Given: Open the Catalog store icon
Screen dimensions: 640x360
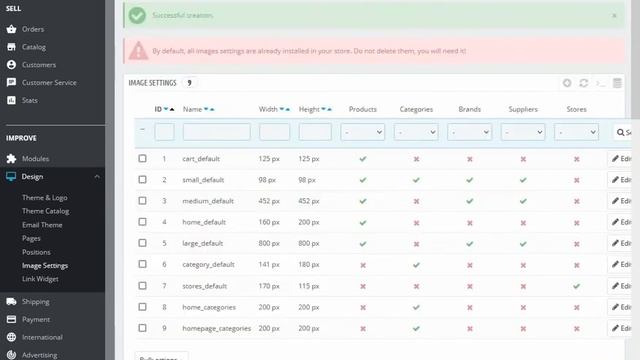Looking at the screenshot, I should (11, 47).
